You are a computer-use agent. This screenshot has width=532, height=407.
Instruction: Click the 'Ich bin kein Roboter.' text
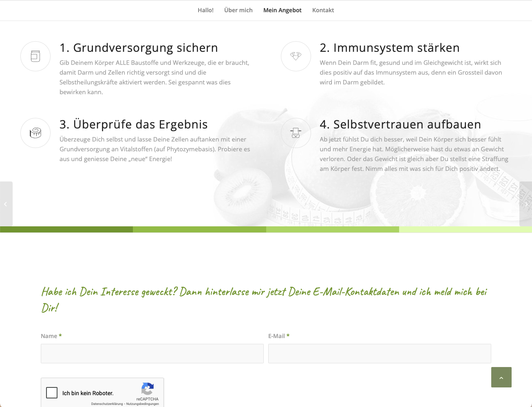coord(88,393)
